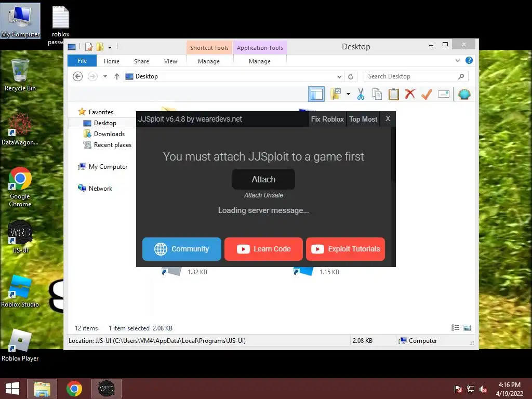The width and height of the screenshot is (532, 399).
Task: Select the DataWagon desktop shortcut
Action: [20, 129]
